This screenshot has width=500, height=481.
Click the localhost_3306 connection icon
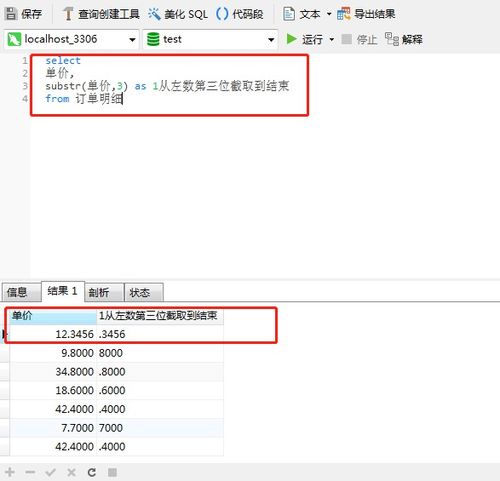[14, 39]
